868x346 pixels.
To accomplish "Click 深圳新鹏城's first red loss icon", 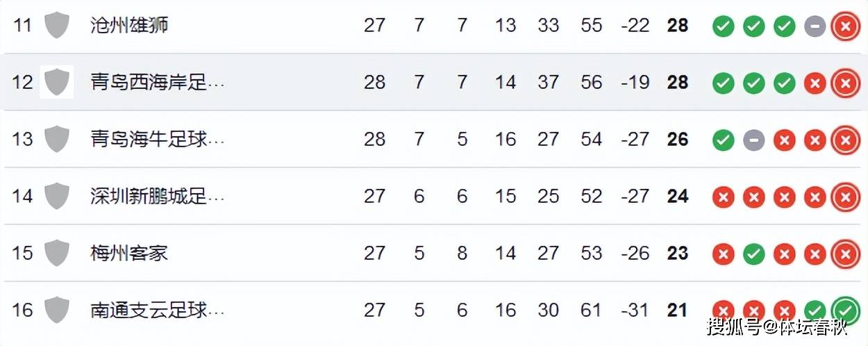I will click(723, 197).
